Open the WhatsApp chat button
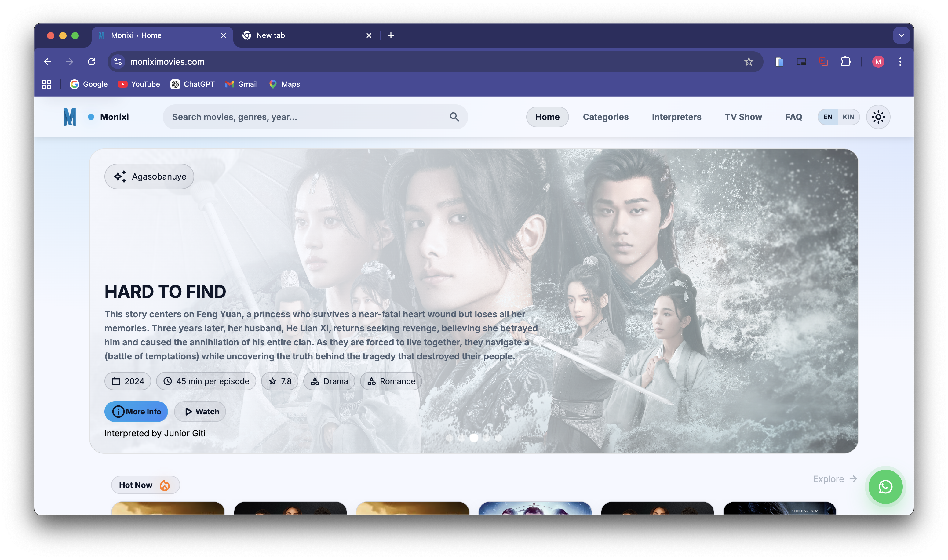 885,486
